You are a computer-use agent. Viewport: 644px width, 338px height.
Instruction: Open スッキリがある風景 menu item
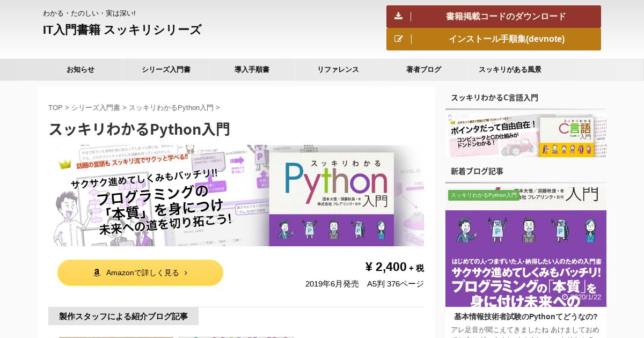[x=510, y=70]
